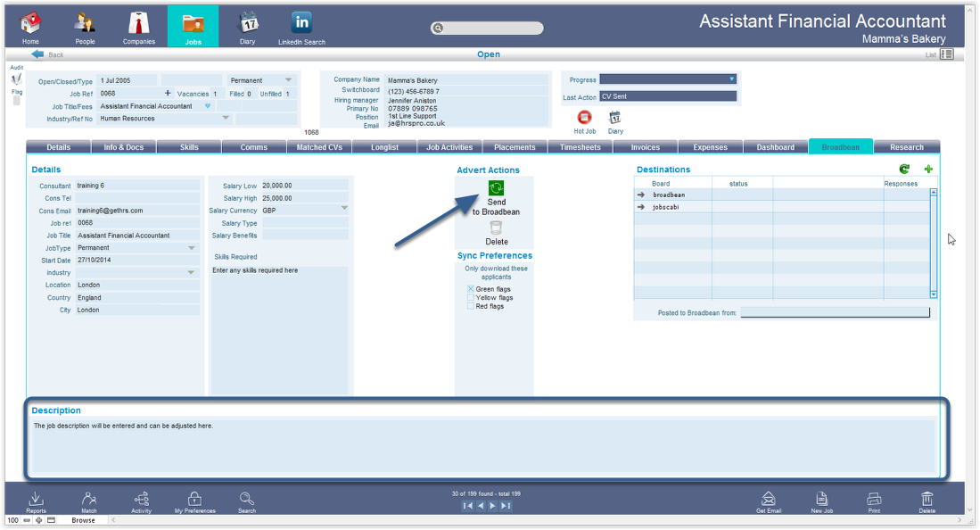
Task: Open the Permanent type dropdown in header
Action: point(288,80)
